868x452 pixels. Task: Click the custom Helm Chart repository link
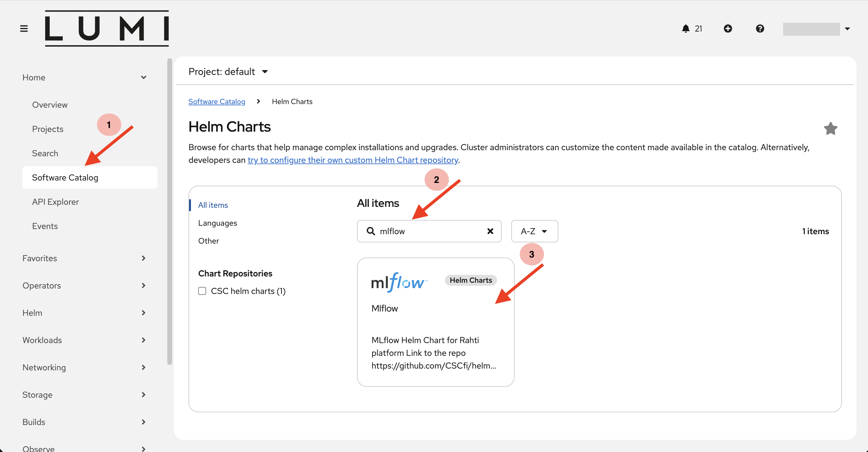[x=353, y=160]
